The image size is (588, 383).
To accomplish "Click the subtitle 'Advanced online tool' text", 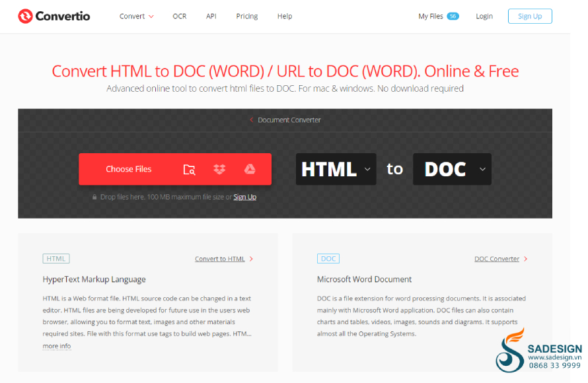I will pyautogui.click(x=285, y=88).
